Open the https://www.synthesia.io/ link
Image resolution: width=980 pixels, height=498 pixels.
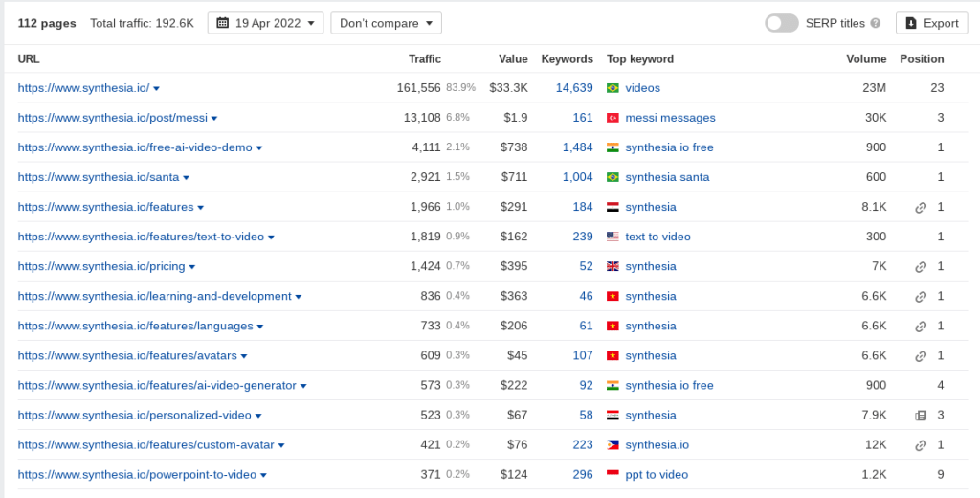(84, 87)
